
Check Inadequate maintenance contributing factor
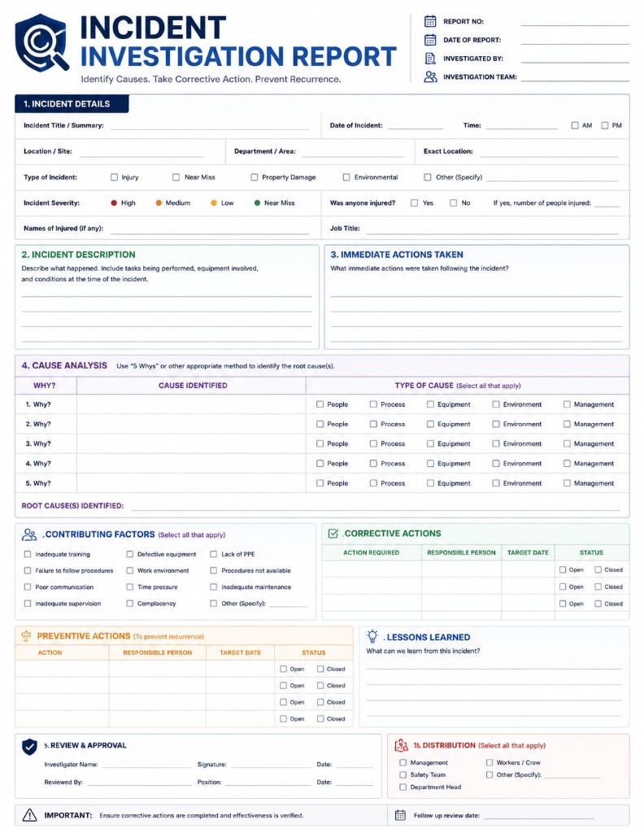[x=213, y=587]
